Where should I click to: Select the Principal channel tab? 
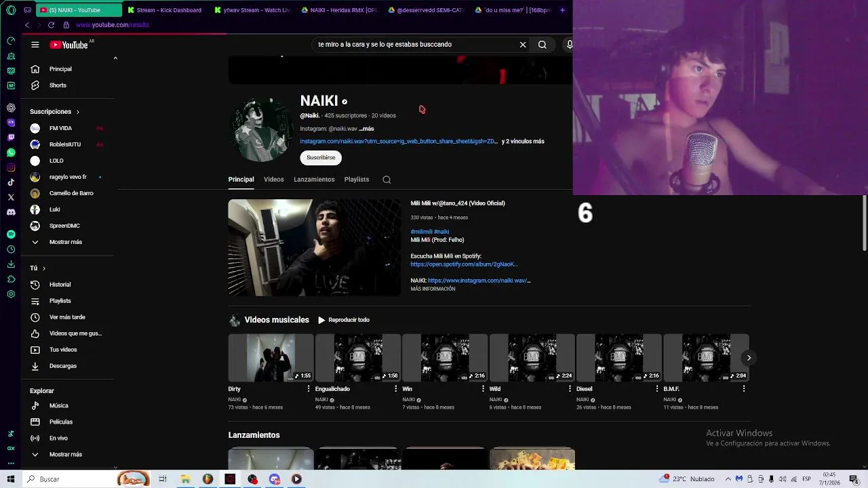click(241, 180)
